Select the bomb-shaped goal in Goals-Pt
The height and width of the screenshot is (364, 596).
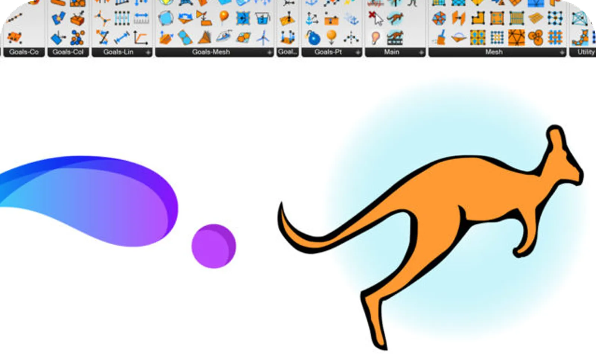[313, 37]
